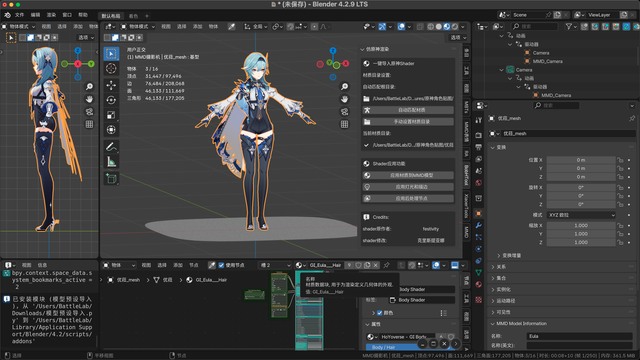Toggle X-ray display in main viewport header
This screenshot has height=360, width=640.
click(x=420, y=27)
